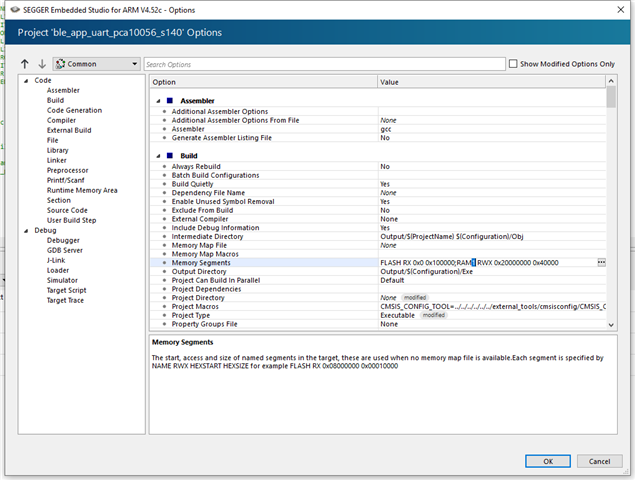The height and width of the screenshot is (480, 635).
Task: Click options list scrollbar up arrow
Action: pyautogui.click(x=611, y=81)
